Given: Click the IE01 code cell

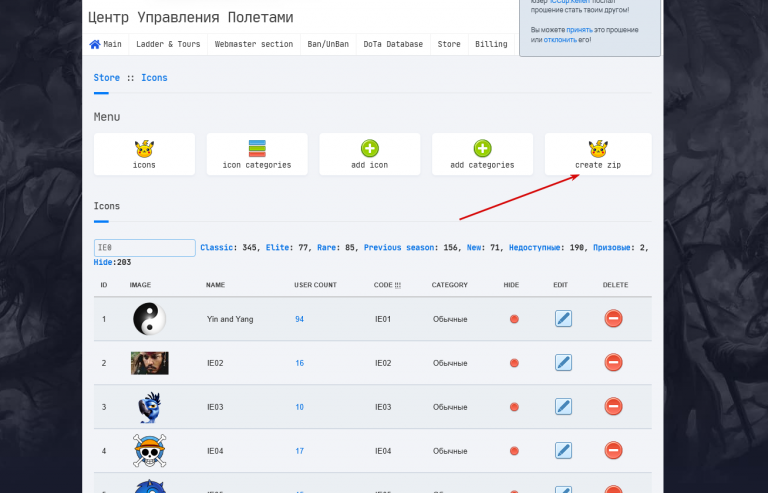Looking at the screenshot, I should 383,319.
